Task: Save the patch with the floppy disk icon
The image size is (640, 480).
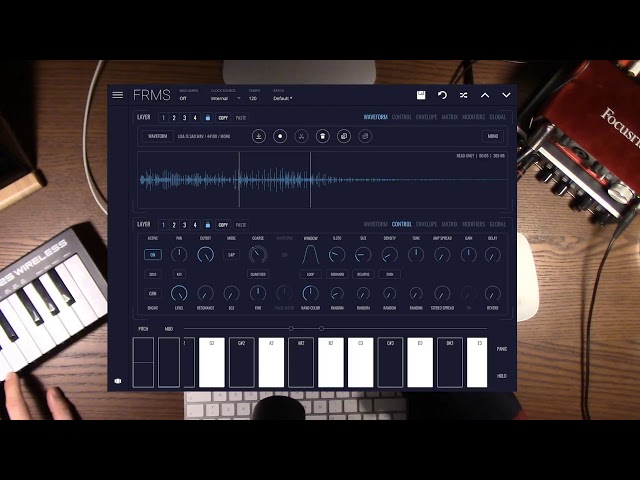Action: [x=421, y=95]
